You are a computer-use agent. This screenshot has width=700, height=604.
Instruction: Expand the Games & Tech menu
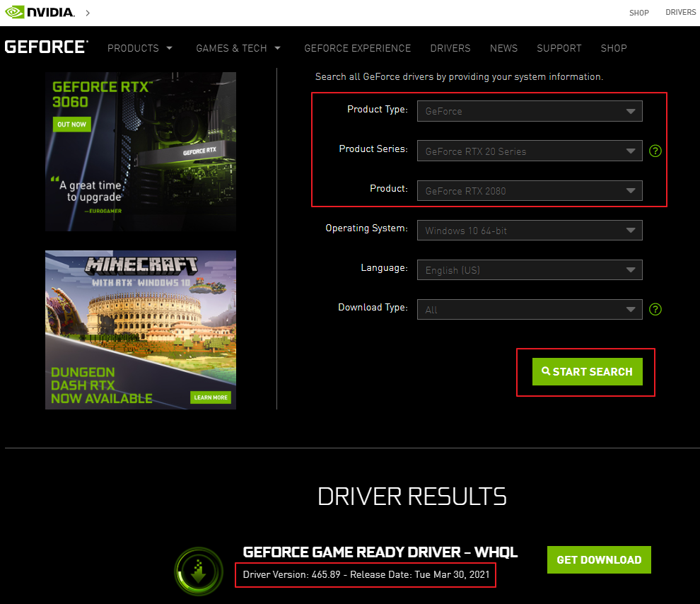tap(238, 48)
